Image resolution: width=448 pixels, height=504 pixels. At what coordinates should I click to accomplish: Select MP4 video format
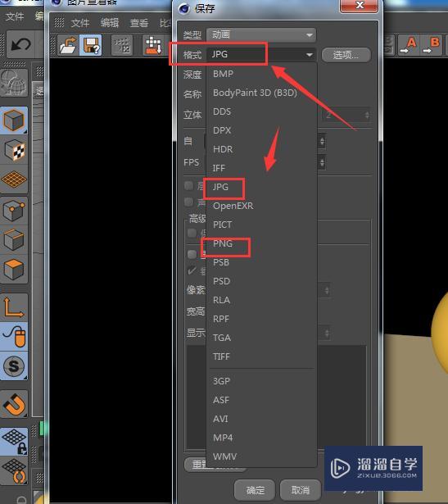(x=223, y=438)
